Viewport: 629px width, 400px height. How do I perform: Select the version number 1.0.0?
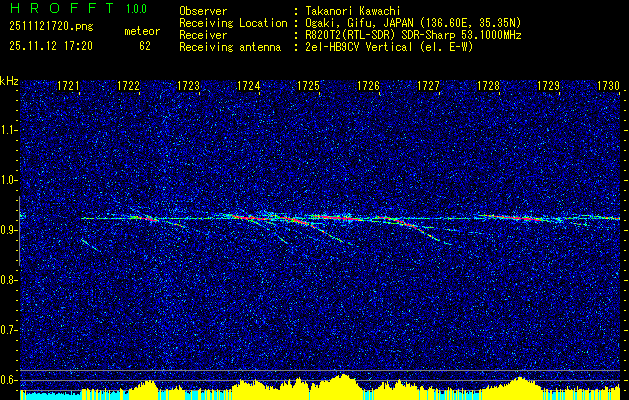[136, 9]
